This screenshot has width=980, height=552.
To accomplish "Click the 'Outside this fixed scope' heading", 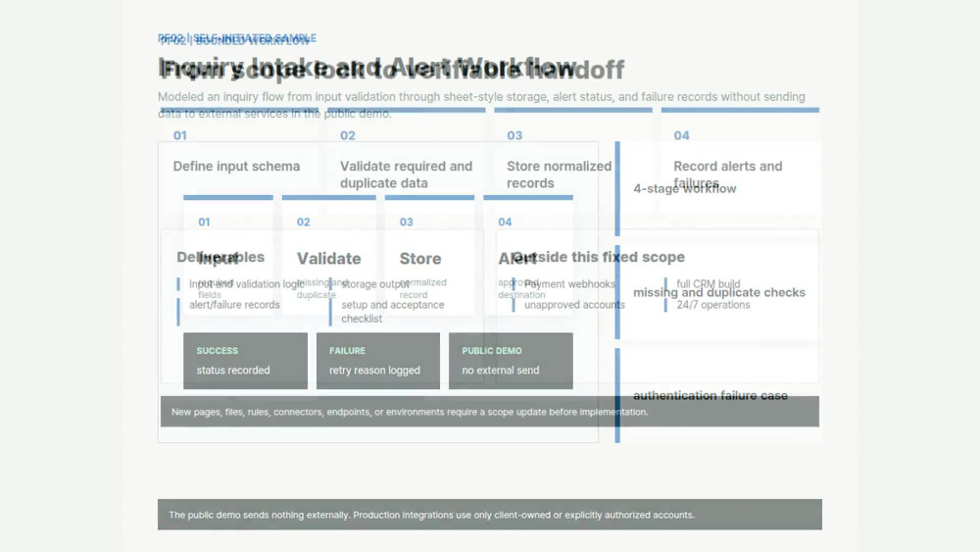I will 598,257.
